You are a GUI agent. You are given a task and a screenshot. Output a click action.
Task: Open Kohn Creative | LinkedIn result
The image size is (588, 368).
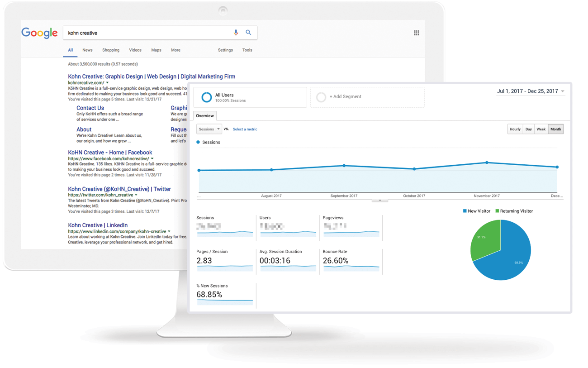pos(98,225)
